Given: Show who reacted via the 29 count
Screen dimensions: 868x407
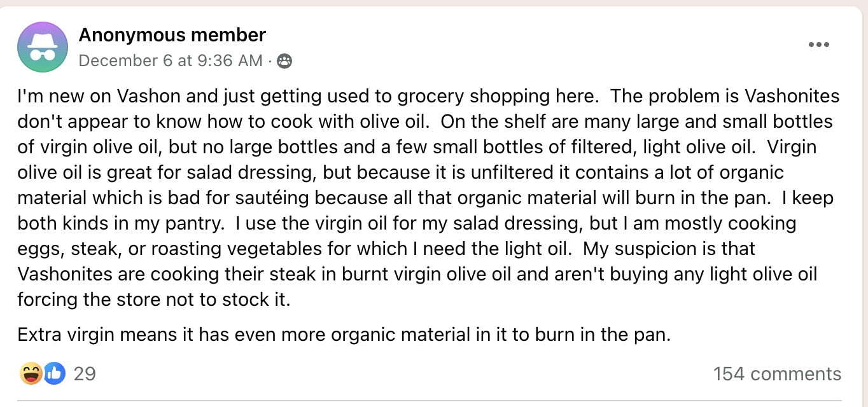Looking at the screenshot, I should point(85,373).
